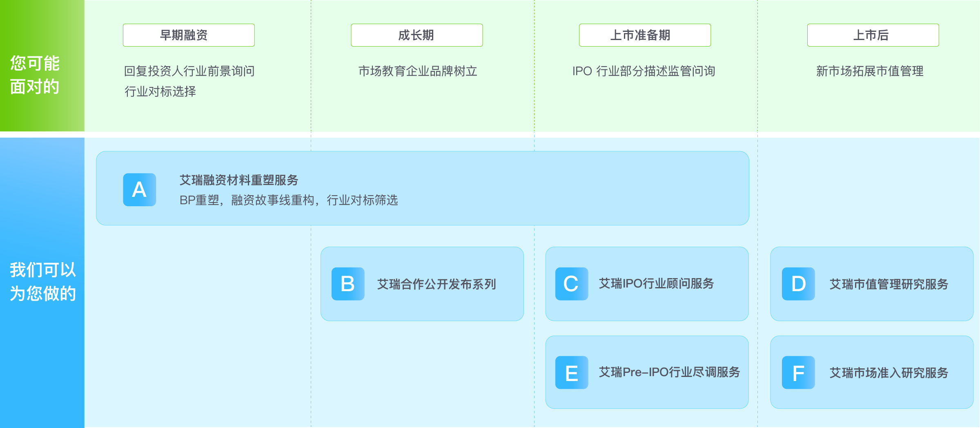Select the 早期融资 stage tab
980x428 pixels.
[x=189, y=35]
